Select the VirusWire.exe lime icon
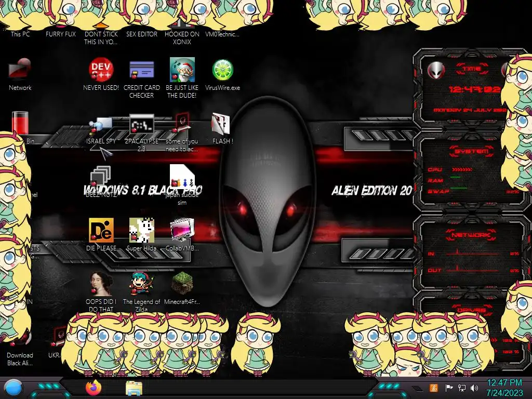Screen dimensions: 532x399 [x=222, y=70]
